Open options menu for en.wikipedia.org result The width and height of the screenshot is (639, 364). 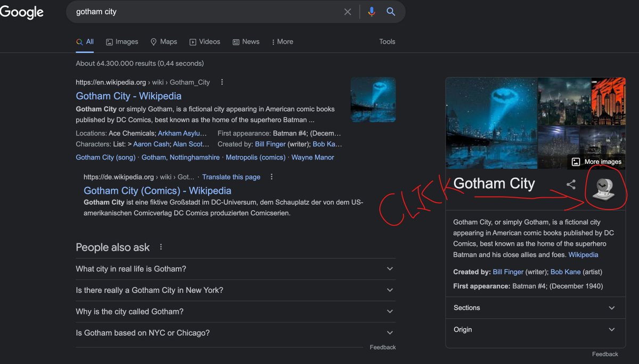(222, 82)
